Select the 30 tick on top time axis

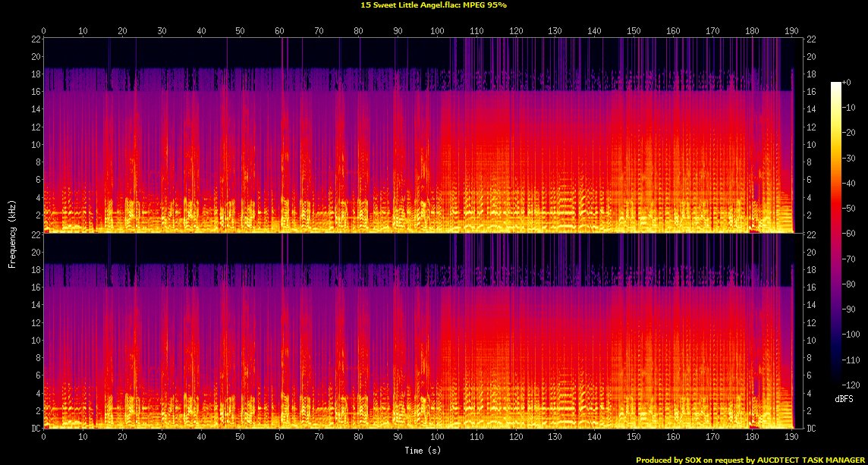(162, 31)
